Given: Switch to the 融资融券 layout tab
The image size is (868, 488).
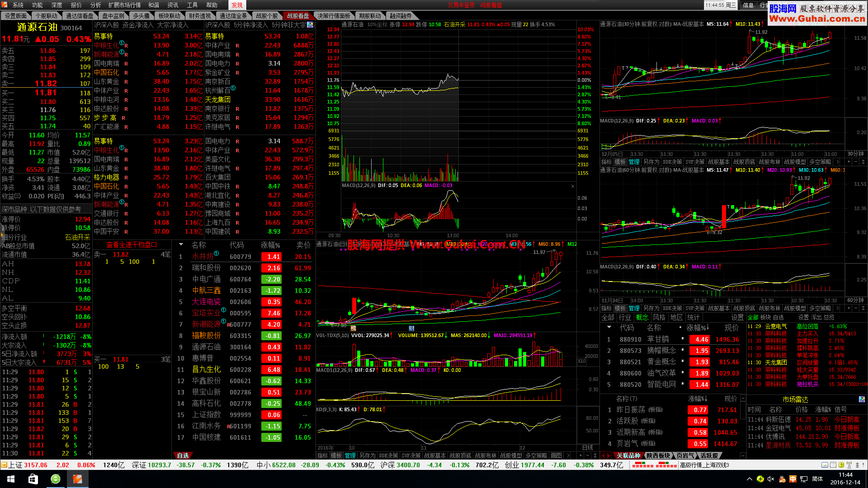Looking at the screenshot, I should (401, 16).
